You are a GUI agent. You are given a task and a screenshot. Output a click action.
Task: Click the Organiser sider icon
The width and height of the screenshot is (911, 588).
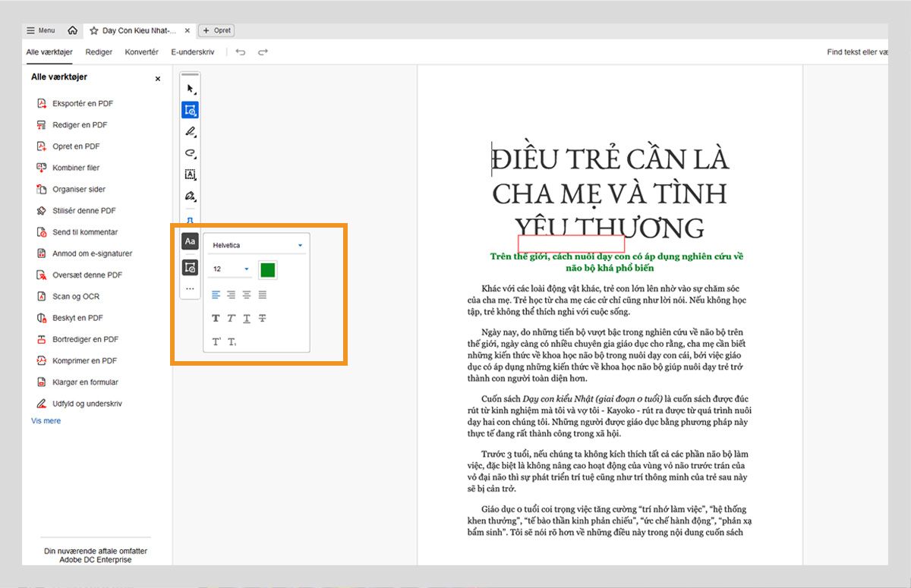(43, 189)
